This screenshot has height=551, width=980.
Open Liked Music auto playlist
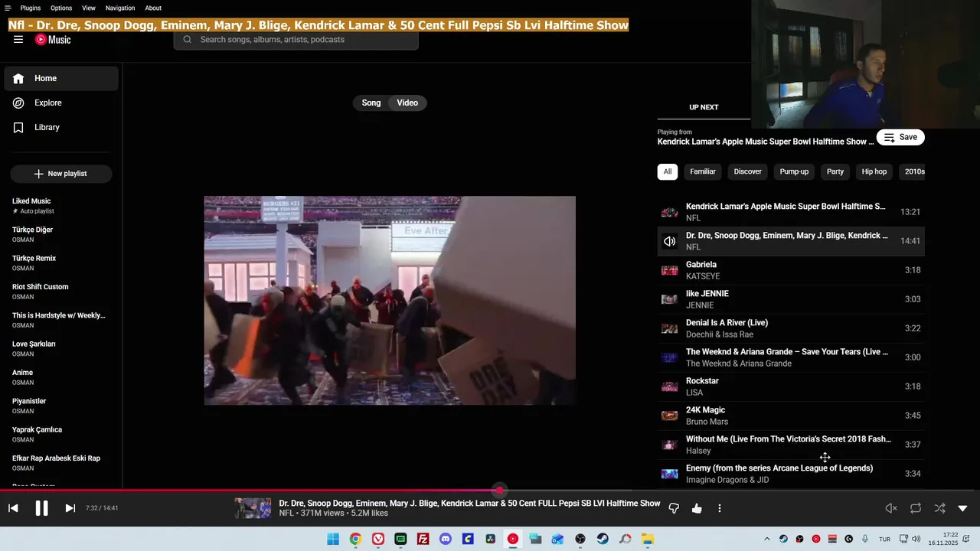point(61,206)
